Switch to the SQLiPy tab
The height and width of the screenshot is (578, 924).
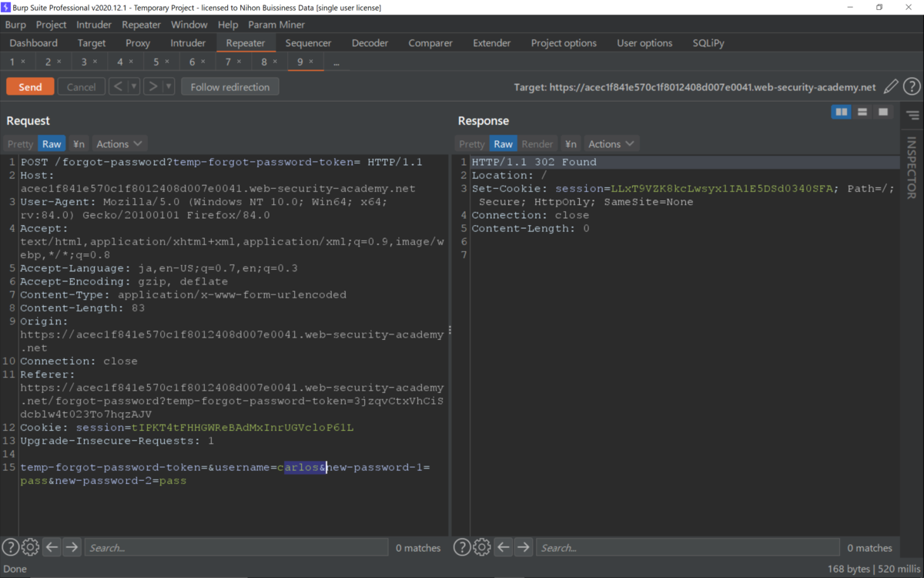tap(708, 43)
